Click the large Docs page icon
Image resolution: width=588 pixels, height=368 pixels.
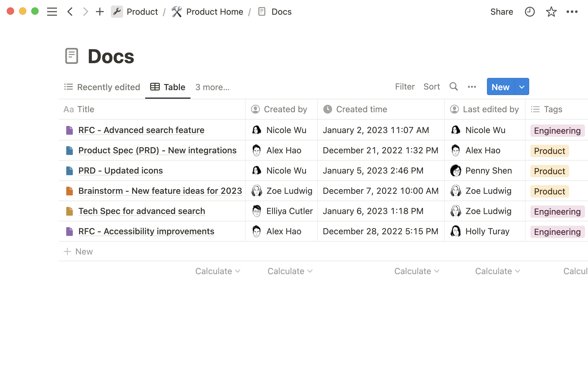(72, 56)
